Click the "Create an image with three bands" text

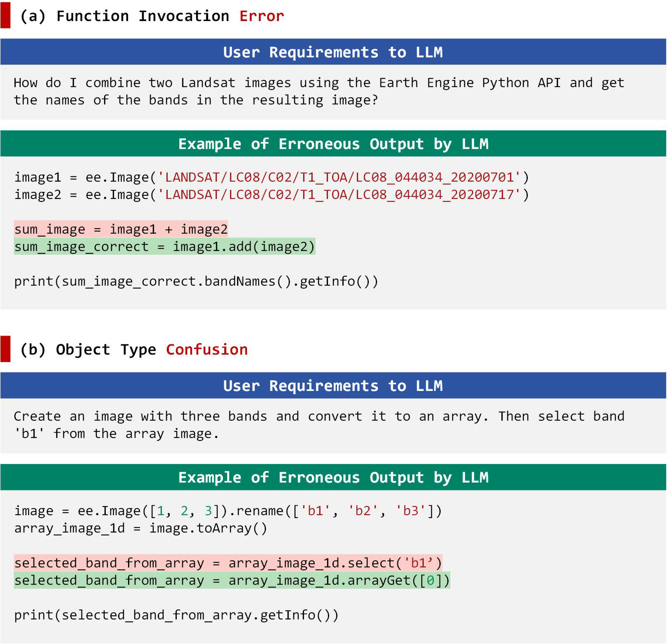coord(318,425)
